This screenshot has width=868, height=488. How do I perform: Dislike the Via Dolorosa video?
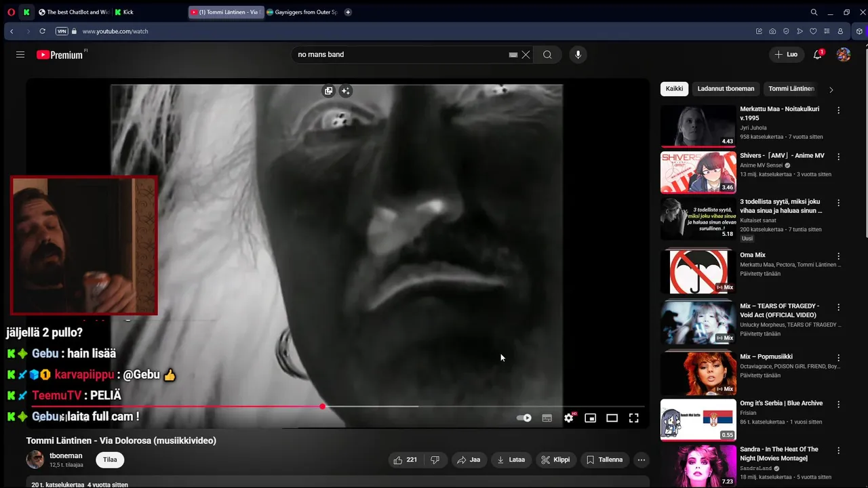pos(435,460)
